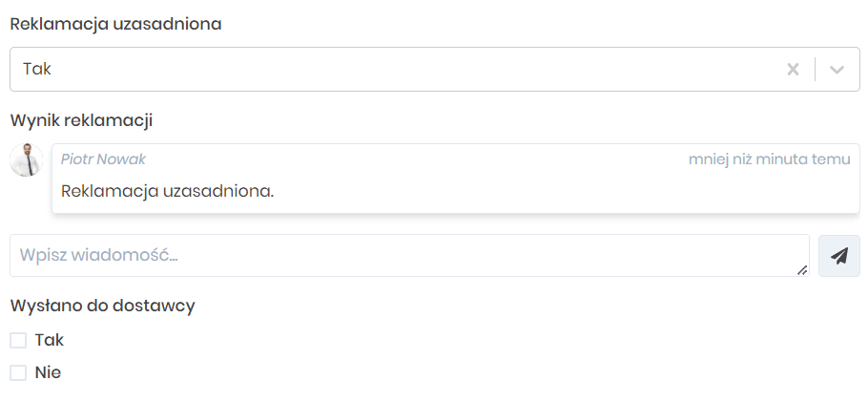Viewport: 868px width, 402px height.
Task: Tick the Tak checkbox under Wysłano do dostawcy
Action: click(18, 340)
